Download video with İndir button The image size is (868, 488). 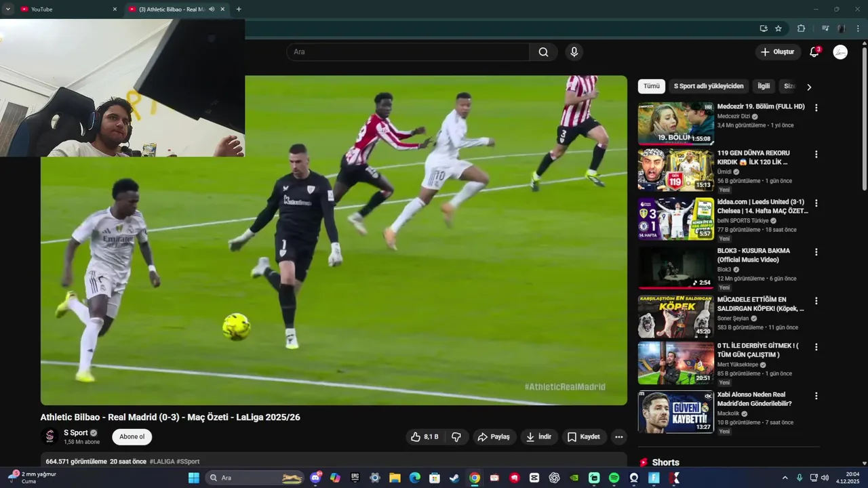tap(539, 437)
